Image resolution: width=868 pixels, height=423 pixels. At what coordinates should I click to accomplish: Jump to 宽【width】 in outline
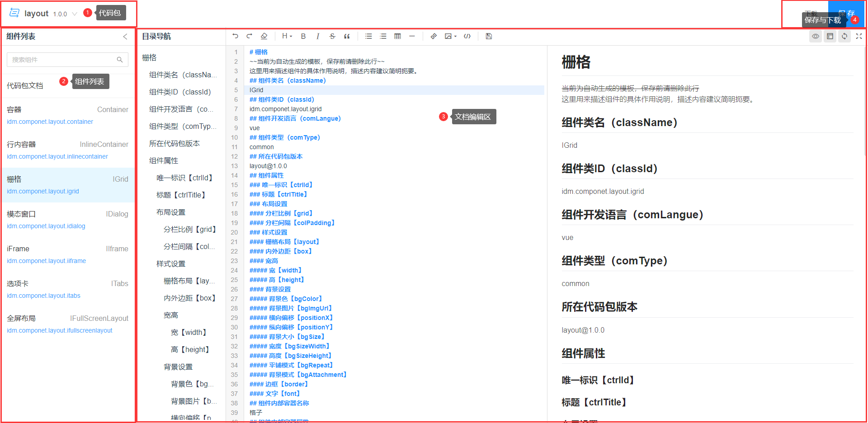190,332
